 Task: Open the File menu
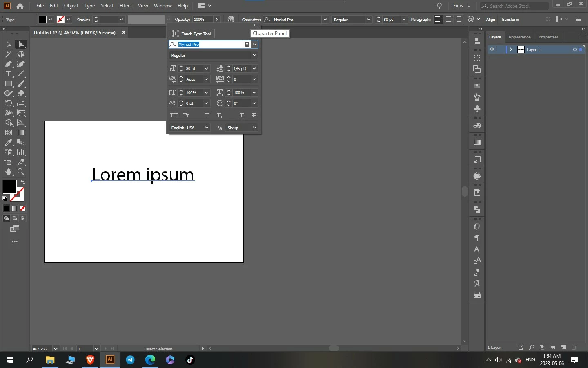40,6
